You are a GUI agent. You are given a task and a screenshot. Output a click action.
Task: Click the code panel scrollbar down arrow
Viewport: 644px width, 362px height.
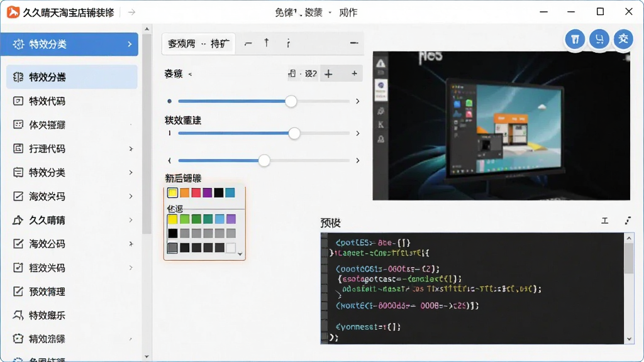[629, 339]
